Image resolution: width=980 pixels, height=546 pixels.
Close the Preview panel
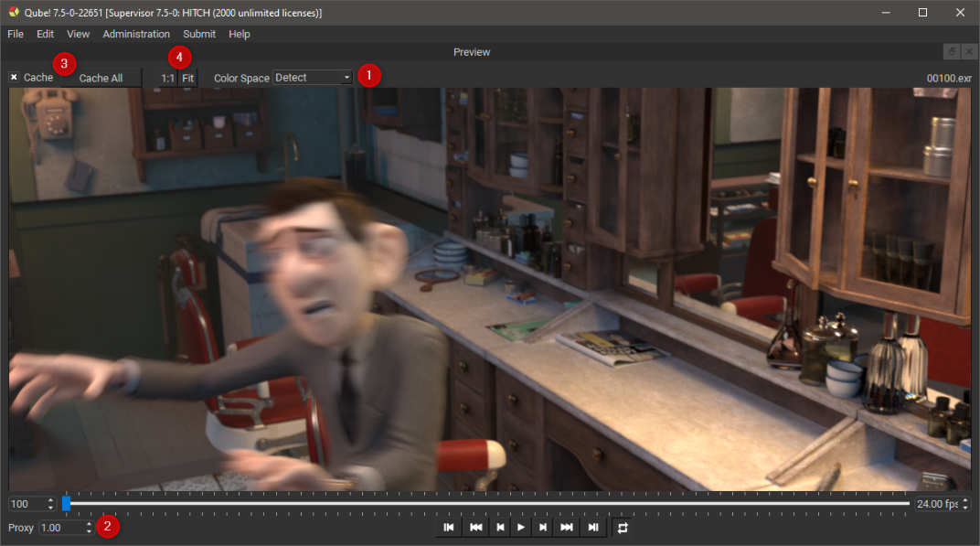(969, 52)
